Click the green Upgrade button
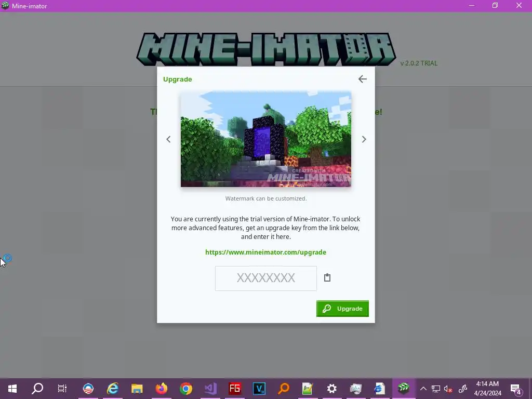532x399 pixels. click(342, 309)
